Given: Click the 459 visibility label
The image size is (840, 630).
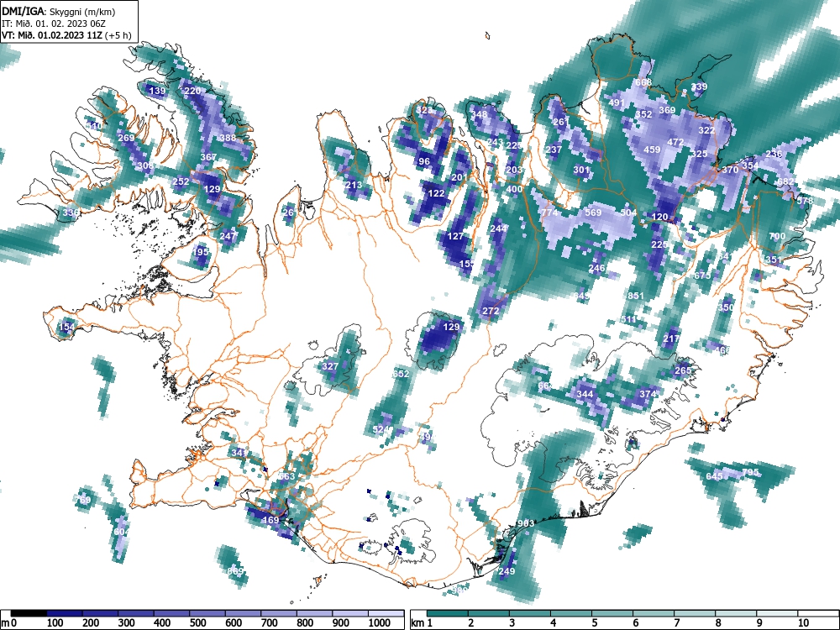Looking at the screenshot, I should 652,150.
